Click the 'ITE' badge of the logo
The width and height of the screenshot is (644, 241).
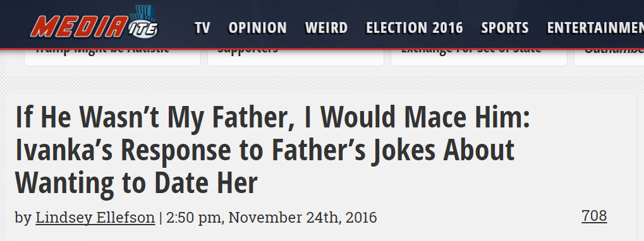click(x=143, y=28)
